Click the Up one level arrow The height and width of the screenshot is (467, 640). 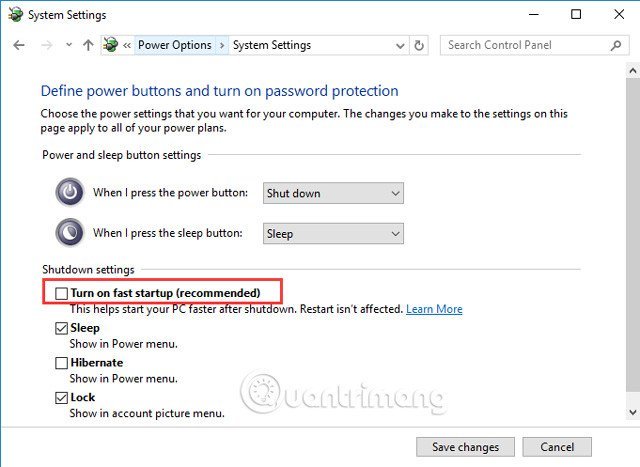[88, 45]
